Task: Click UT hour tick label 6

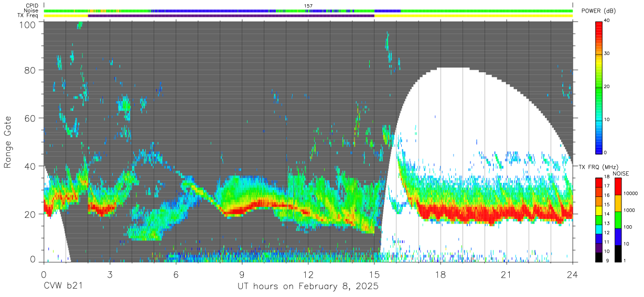Action: tap(176, 274)
